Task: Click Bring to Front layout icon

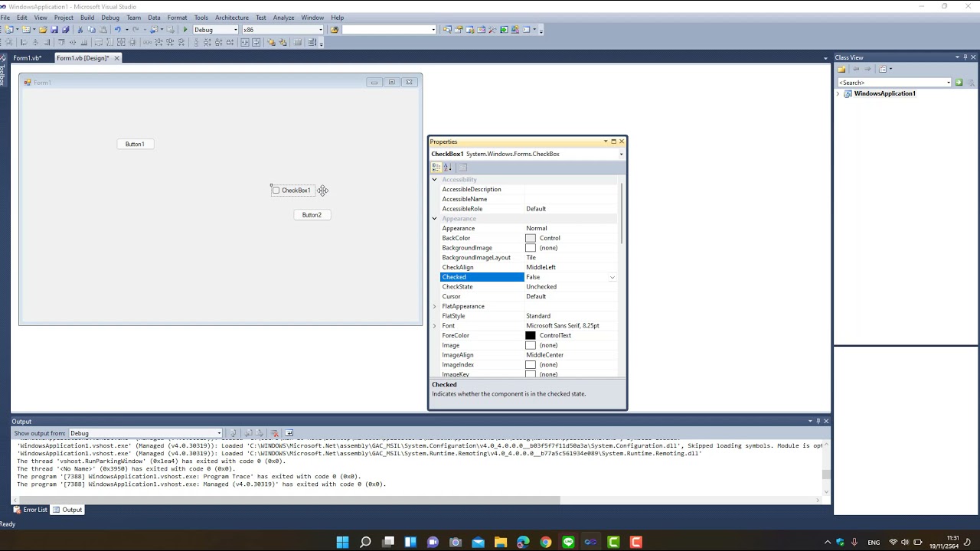Action: tap(271, 42)
